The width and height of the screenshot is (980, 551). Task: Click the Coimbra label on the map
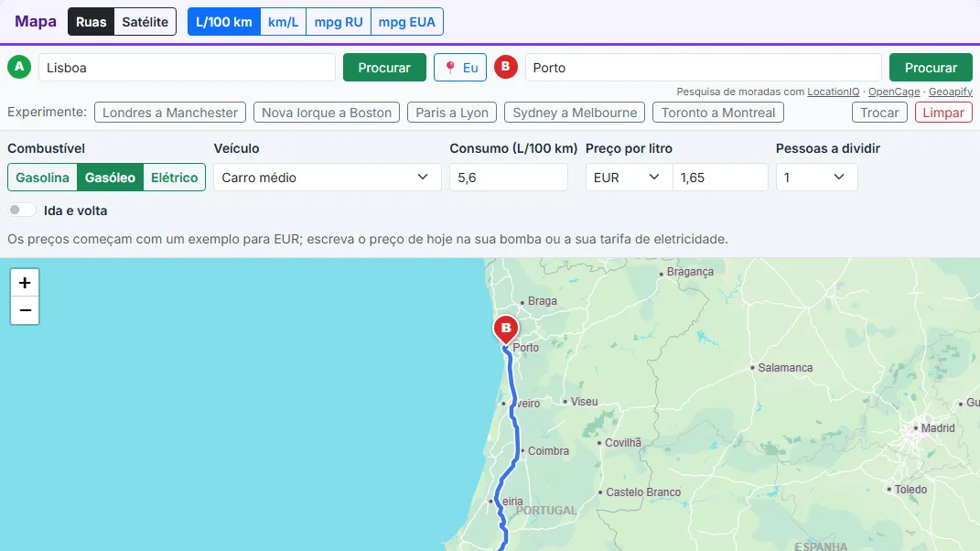click(x=548, y=451)
